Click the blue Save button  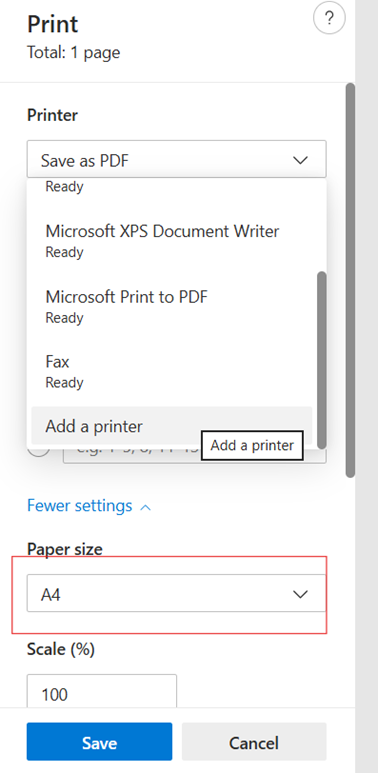tap(100, 741)
